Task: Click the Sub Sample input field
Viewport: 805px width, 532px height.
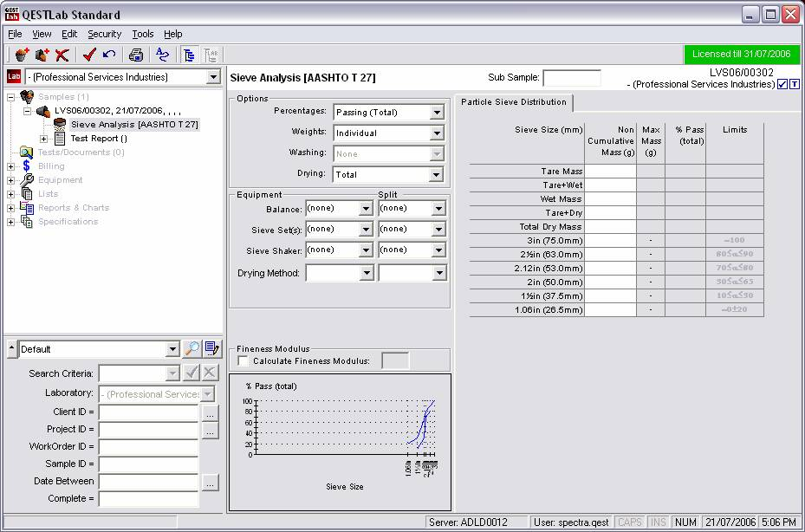Action: [571, 78]
